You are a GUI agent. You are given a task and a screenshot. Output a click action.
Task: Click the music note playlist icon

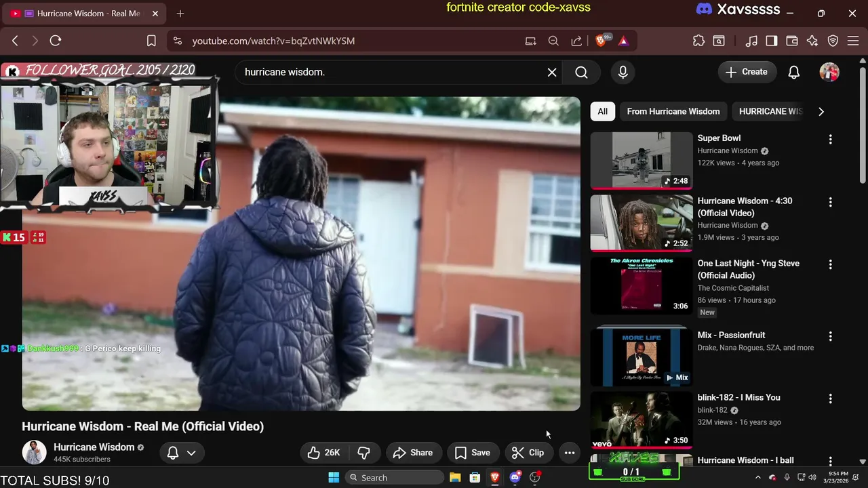(x=751, y=41)
